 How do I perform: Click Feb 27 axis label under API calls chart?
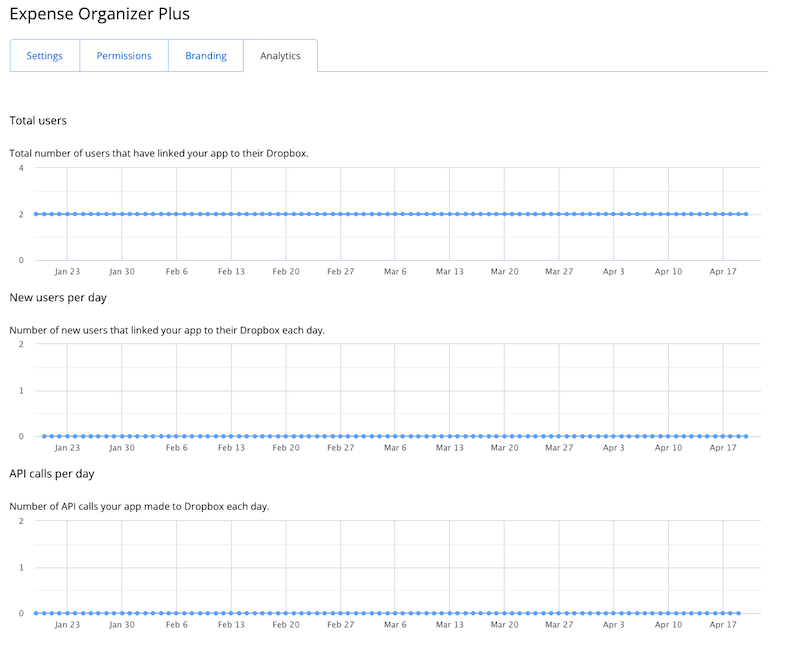pyautogui.click(x=341, y=624)
